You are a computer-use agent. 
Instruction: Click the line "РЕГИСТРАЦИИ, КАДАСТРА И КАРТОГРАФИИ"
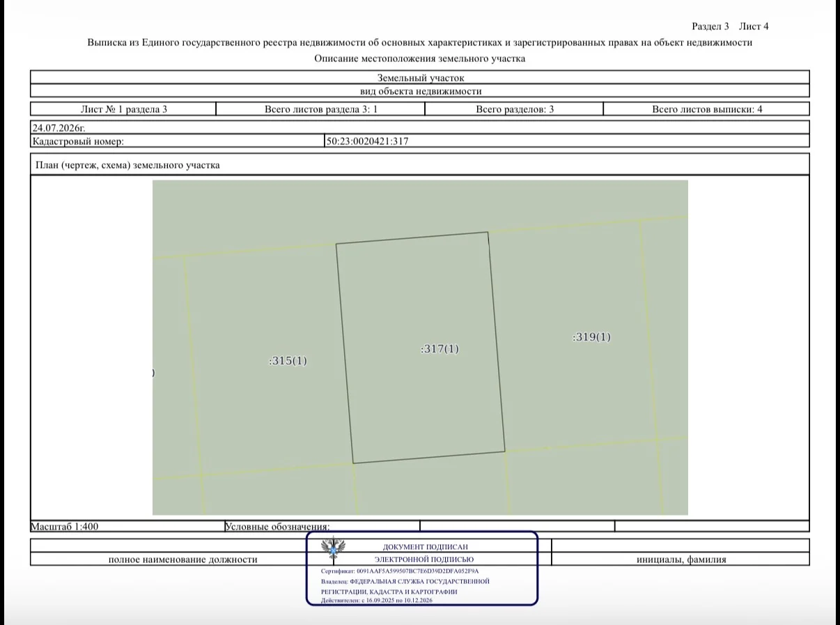coord(389,592)
